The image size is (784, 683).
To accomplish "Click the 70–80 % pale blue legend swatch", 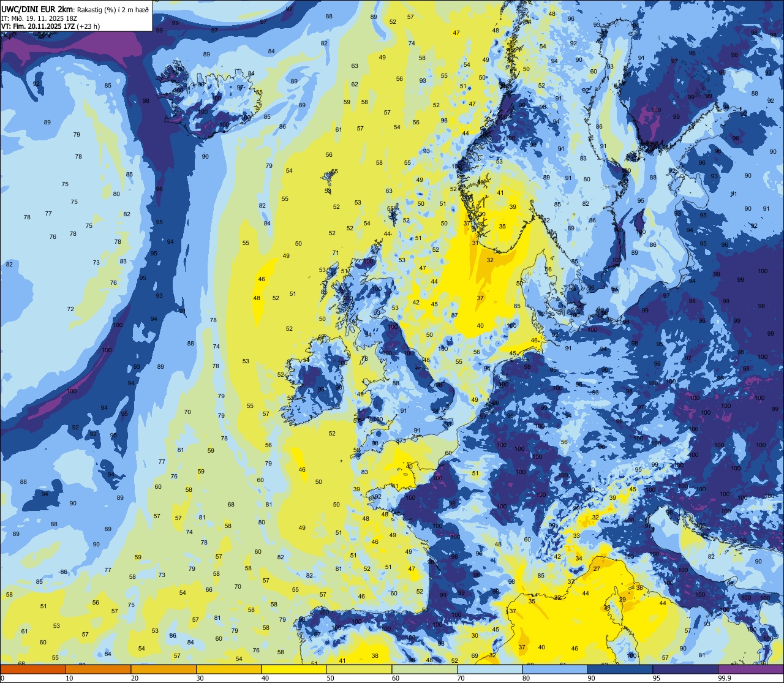I will (x=490, y=669).
